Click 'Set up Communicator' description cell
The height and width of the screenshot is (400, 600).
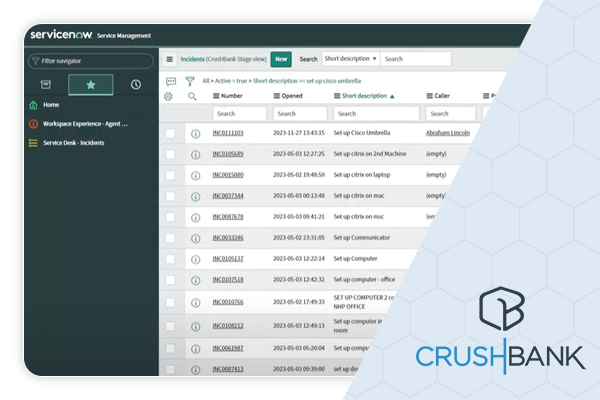(x=362, y=238)
